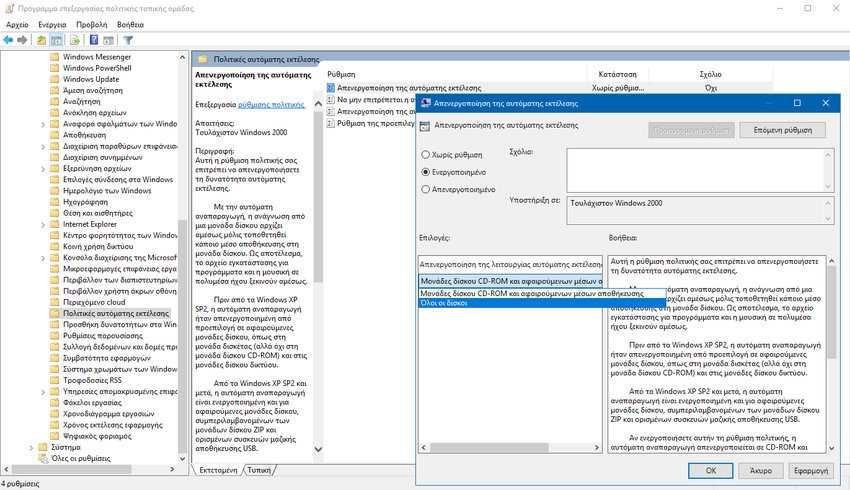Go to Επόμενη ρύθμιση
The height and width of the screenshot is (490, 850).
[783, 130]
